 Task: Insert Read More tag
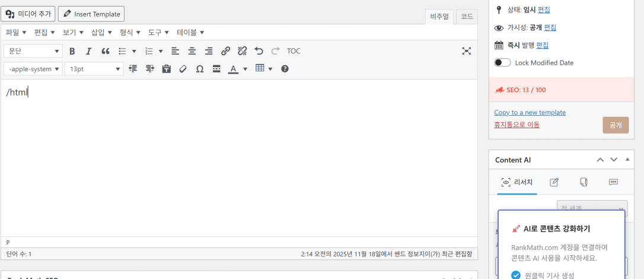[x=217, y=69]
